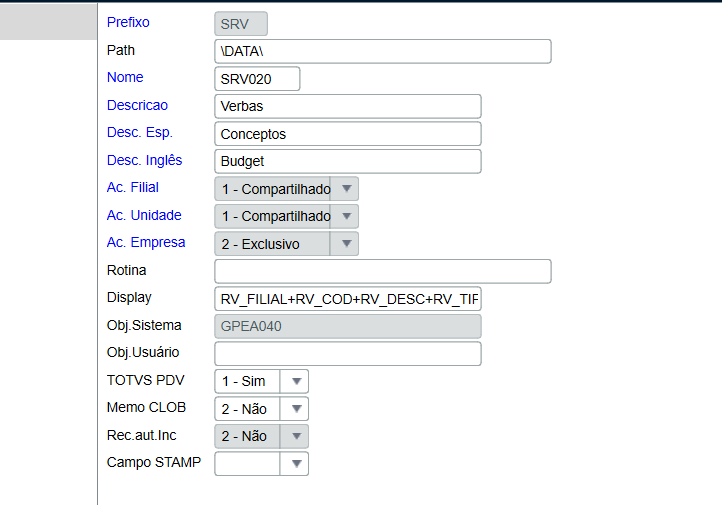Click the Desc. Inglês Budget field
The height and width of the screenshot is (505, 722).
pyautogui.click(x=347, y=161)
